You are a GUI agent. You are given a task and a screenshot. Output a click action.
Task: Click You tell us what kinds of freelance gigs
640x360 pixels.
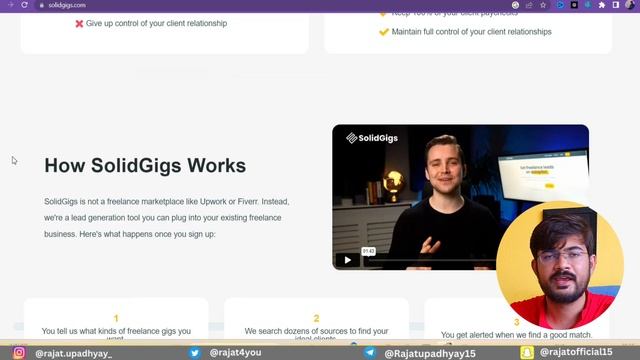click(116, 331)
